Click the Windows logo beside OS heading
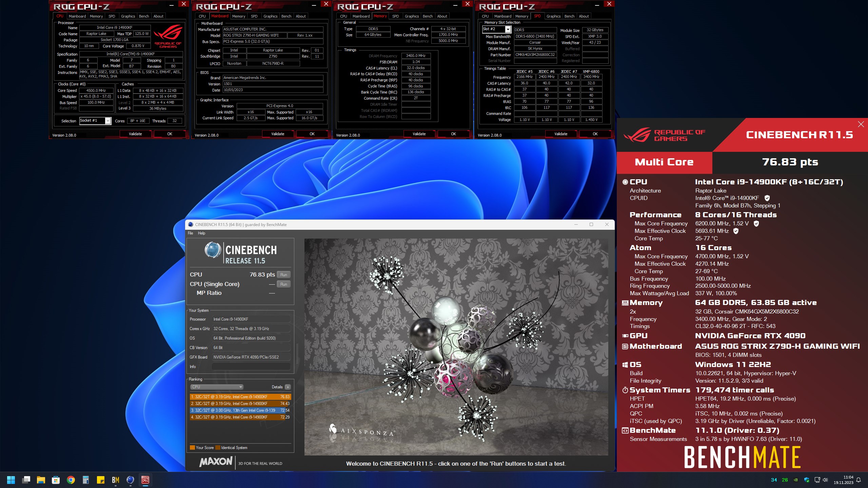Screen dimensions: 868x488 coord(625,365)
